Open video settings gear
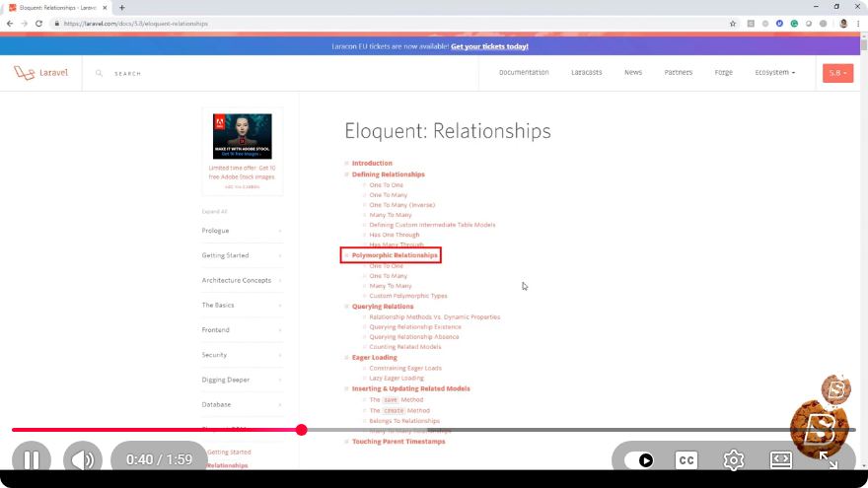This screenshot has height=488, width=868. pos(734,459)
